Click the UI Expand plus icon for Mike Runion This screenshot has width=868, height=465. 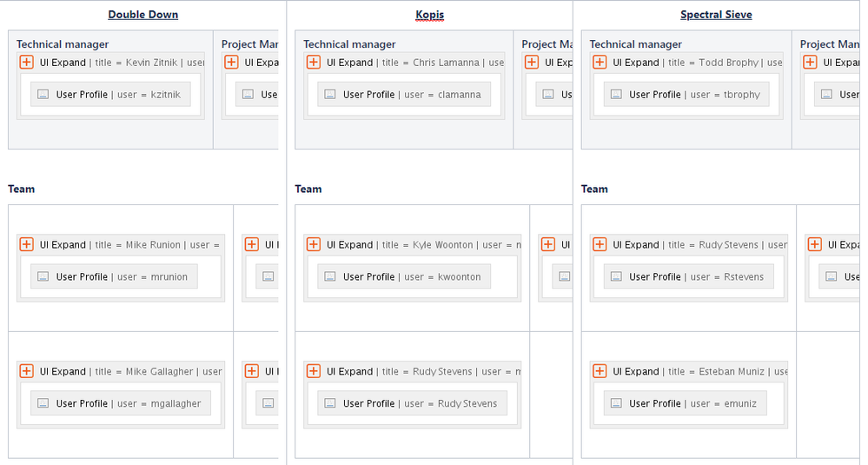click(27, 244)
